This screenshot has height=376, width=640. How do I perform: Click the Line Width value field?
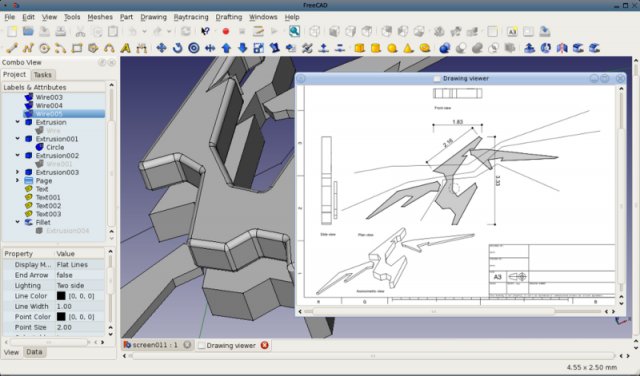pyautogui.click(x=80, y=306)
